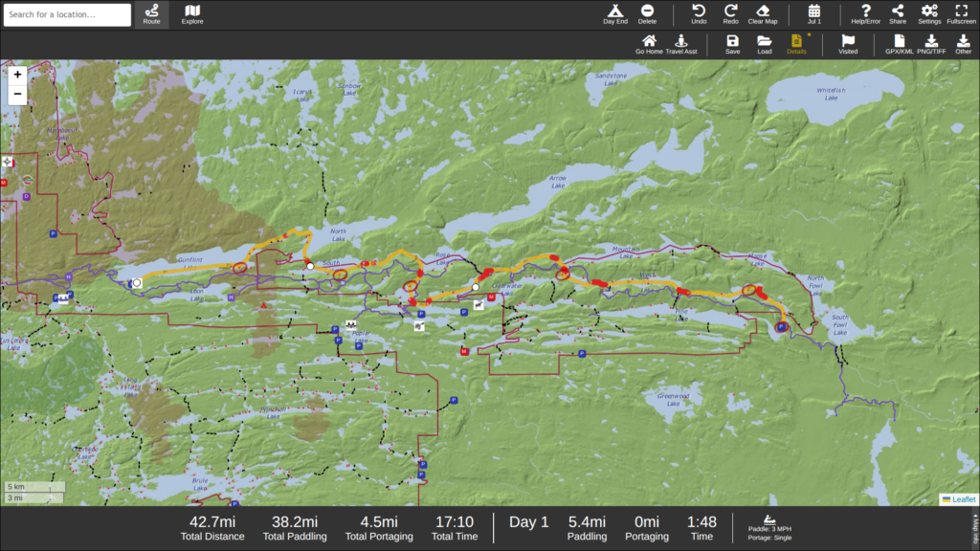Add a Day End marker
Screen dimensions: 980x551
coord(615,14)
